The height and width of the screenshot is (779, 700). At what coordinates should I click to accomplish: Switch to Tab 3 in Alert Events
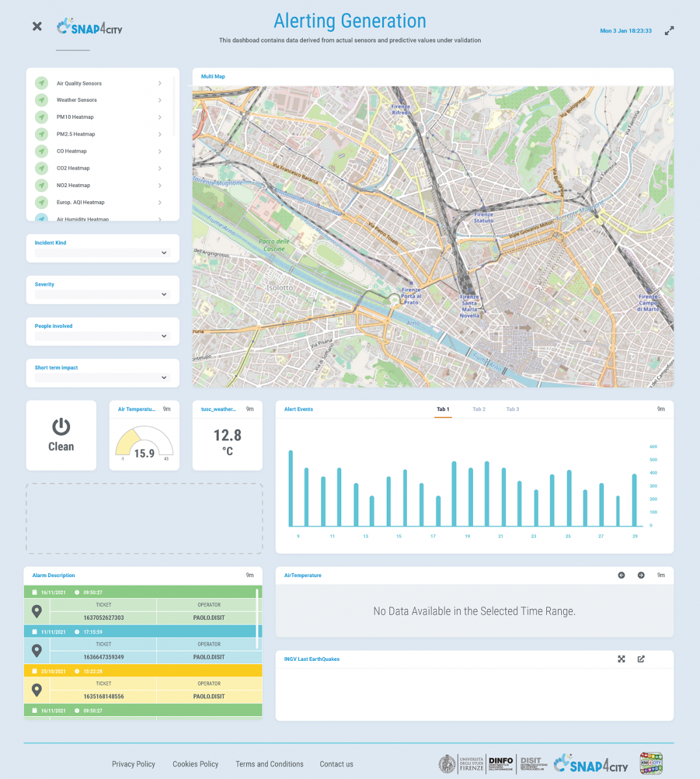[x=513, y=410]
